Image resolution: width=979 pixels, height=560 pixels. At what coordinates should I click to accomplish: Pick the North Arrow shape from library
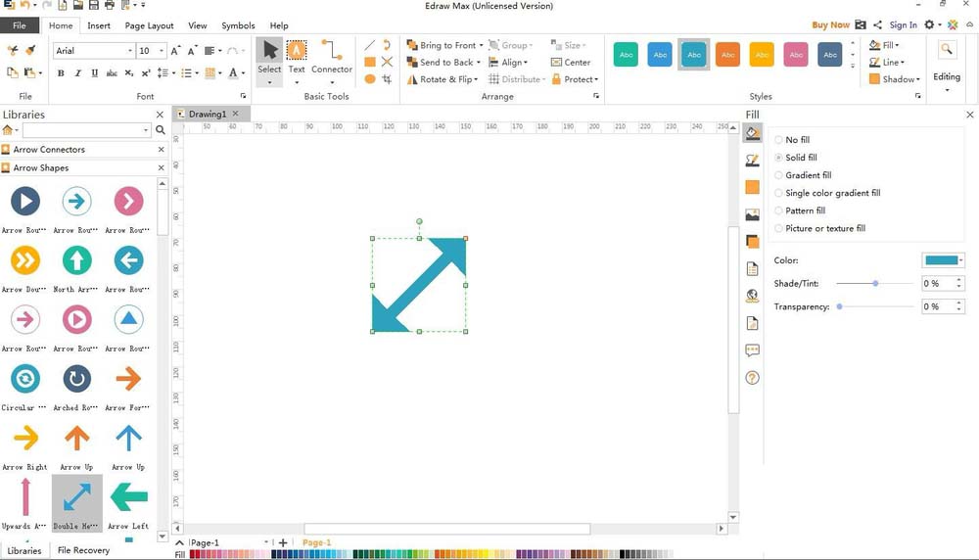[x=76, y=260]
